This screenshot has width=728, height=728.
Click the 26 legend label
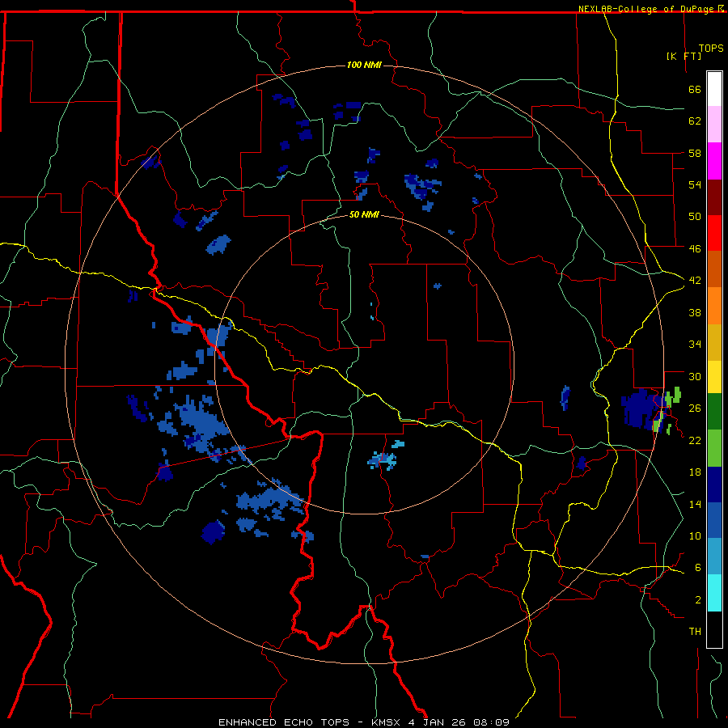(x=695, y=408)
